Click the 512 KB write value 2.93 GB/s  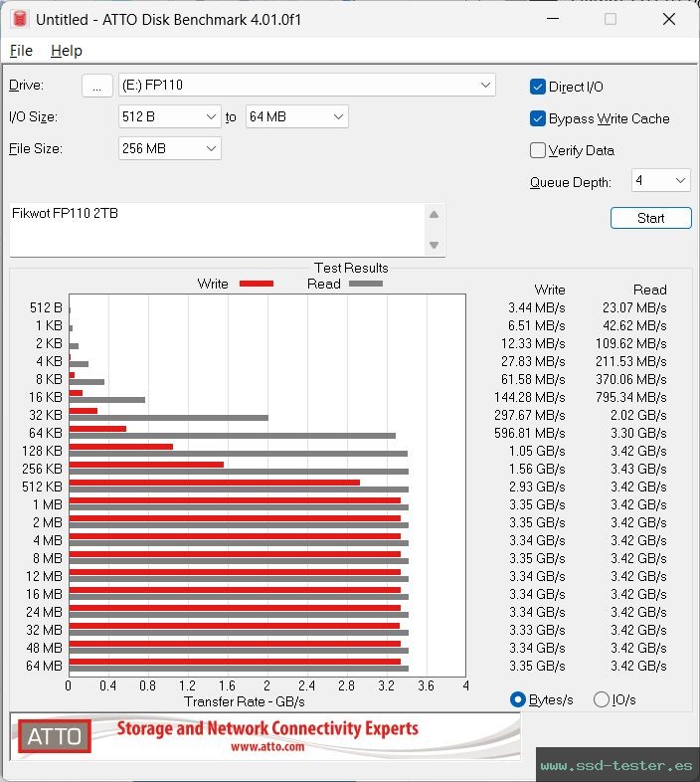[537, 487]
